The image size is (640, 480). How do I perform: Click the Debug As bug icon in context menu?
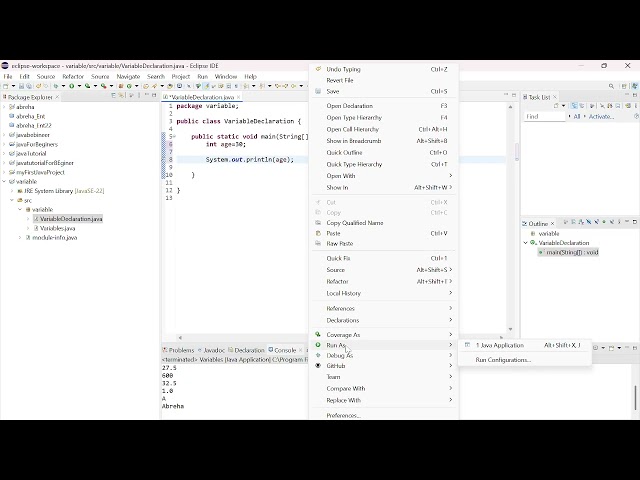pos(318,355)
